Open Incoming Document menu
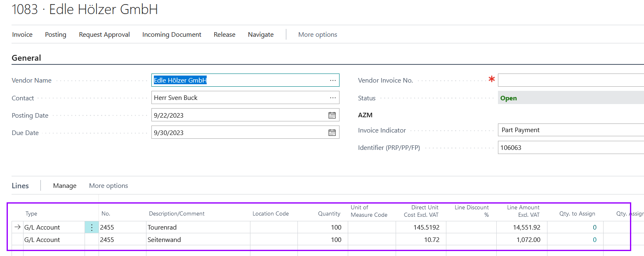 pyautogui.click(x=172, y=35)
